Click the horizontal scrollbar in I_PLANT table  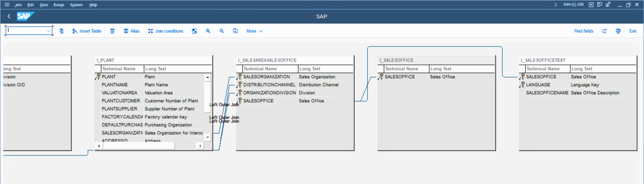pyautogui.click(x=139, y=146)
